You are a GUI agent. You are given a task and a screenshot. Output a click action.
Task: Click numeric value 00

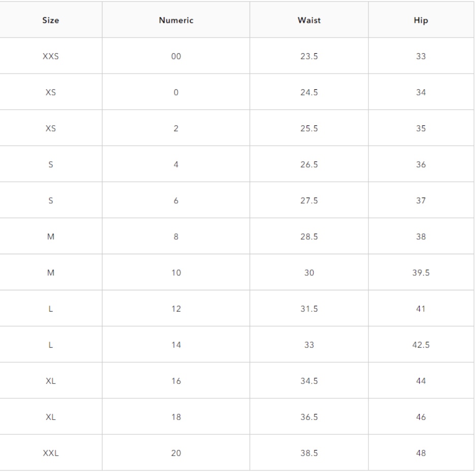(x=176, y=56)
